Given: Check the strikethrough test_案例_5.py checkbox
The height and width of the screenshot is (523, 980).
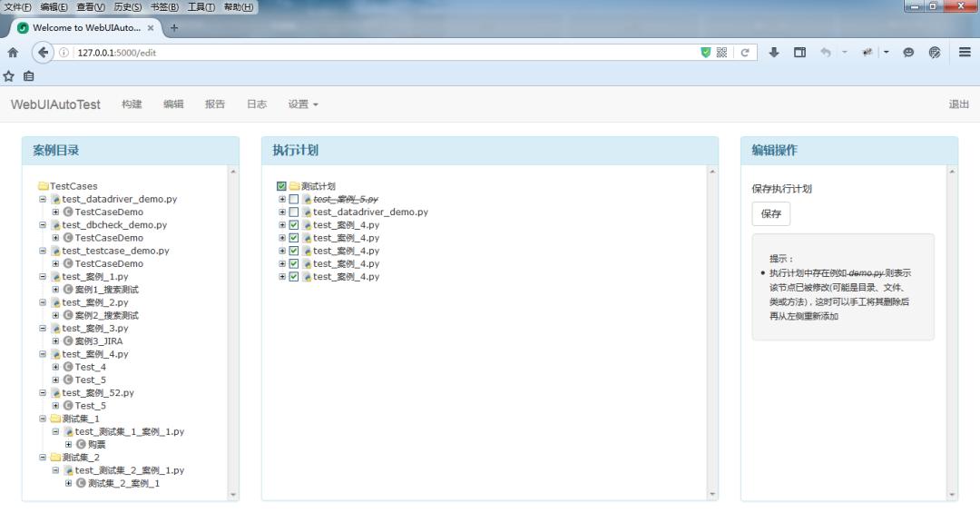Looking at the screenshot, I should coord(294,200).
